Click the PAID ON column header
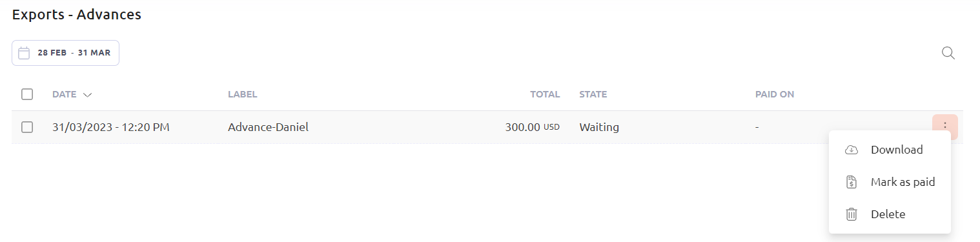The height and width of the screenshot is (242, 980). (x=775, y=94)
